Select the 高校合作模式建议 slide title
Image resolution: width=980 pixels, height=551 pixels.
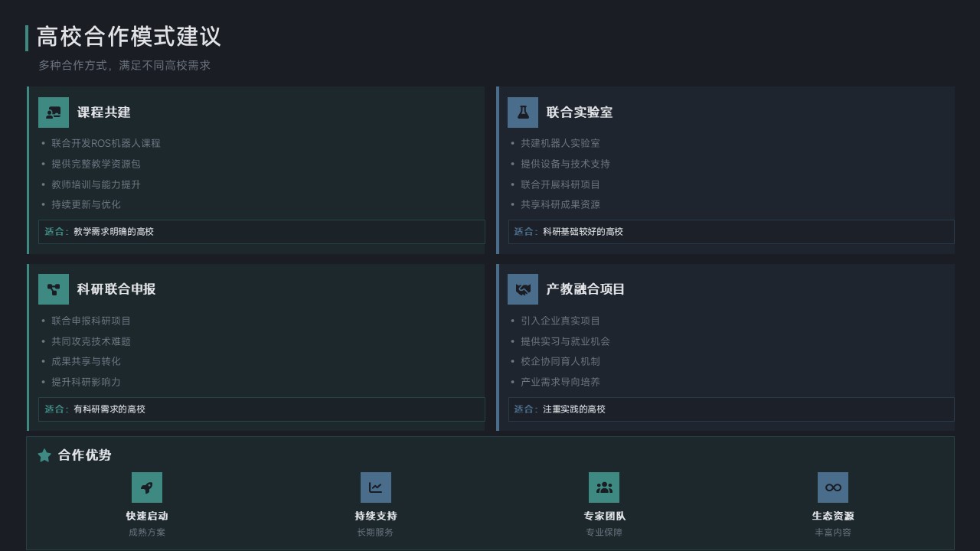[x=129, y=37]
